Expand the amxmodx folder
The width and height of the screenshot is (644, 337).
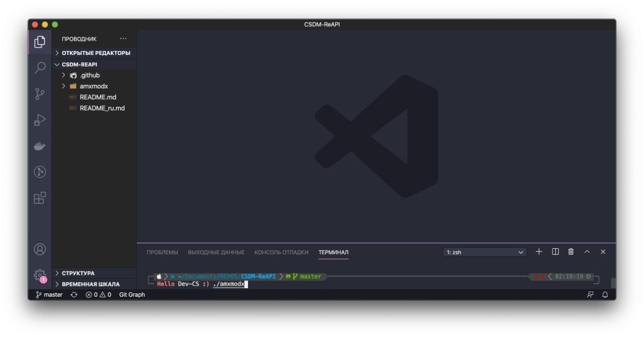tap(94, 86)
